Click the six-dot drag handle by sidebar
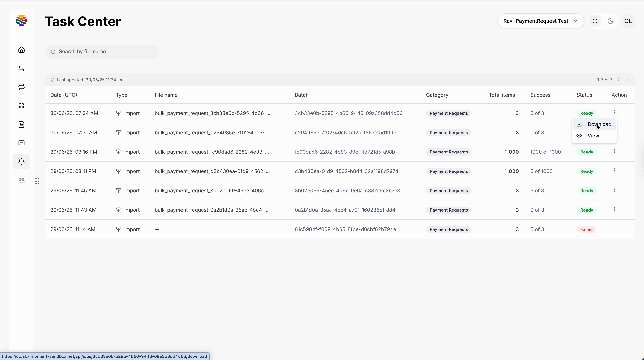The width and height of the screenshot is (644, 360). (37, 181)
